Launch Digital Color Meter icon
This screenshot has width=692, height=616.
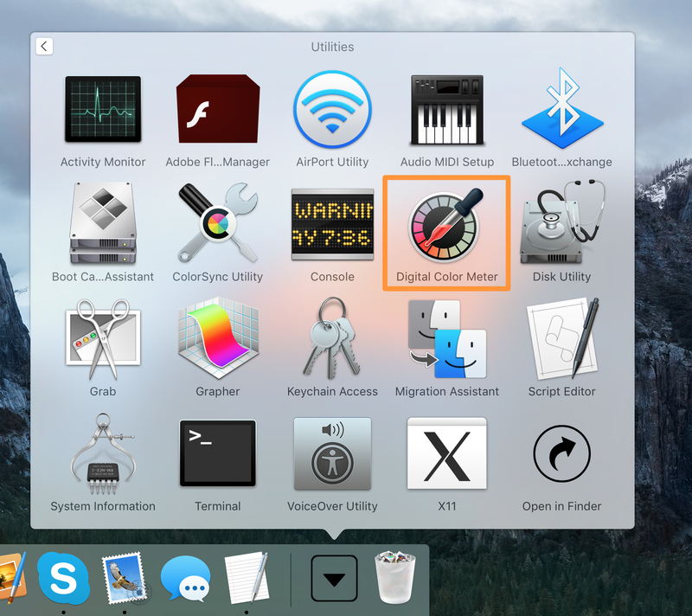point(446,225)
